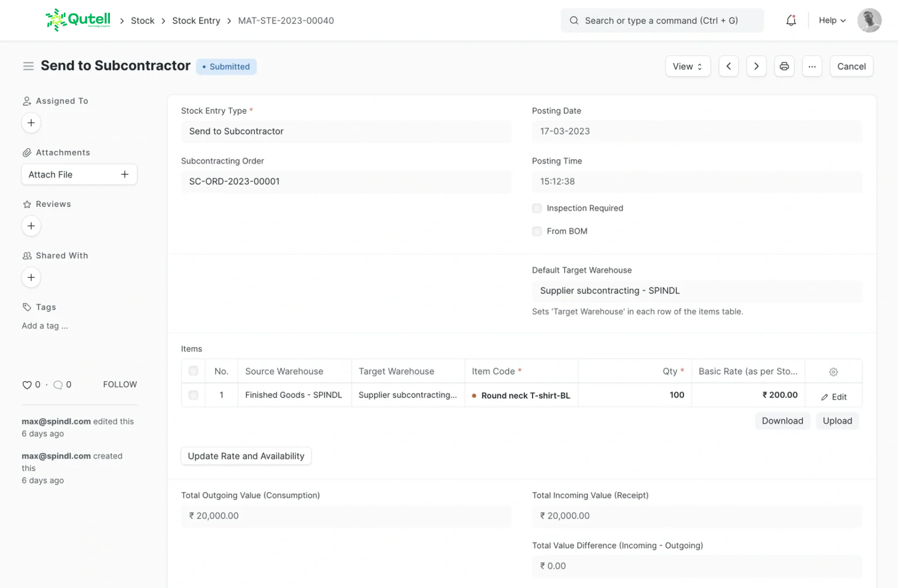Add an assignee with plus button
898x588 pixels.
click(31, 123)
